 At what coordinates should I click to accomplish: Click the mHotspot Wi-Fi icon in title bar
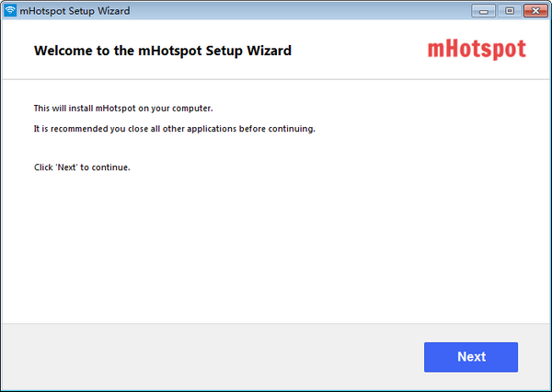point(10,10)
